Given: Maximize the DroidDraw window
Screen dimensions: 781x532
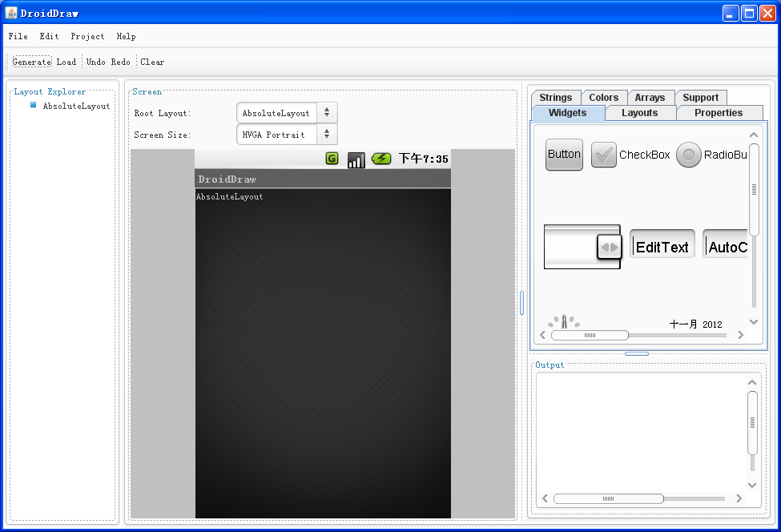Looking at the screenshot, I should click(749, 13).
